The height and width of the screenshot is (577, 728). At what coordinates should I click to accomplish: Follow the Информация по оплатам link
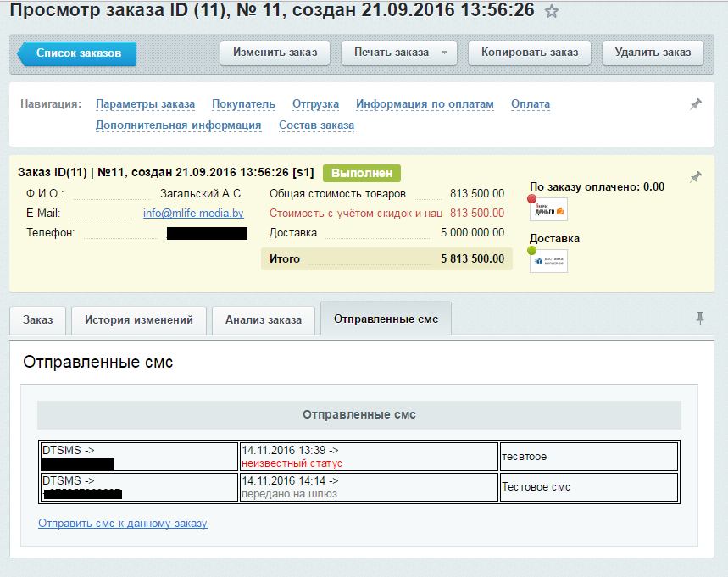425,104
